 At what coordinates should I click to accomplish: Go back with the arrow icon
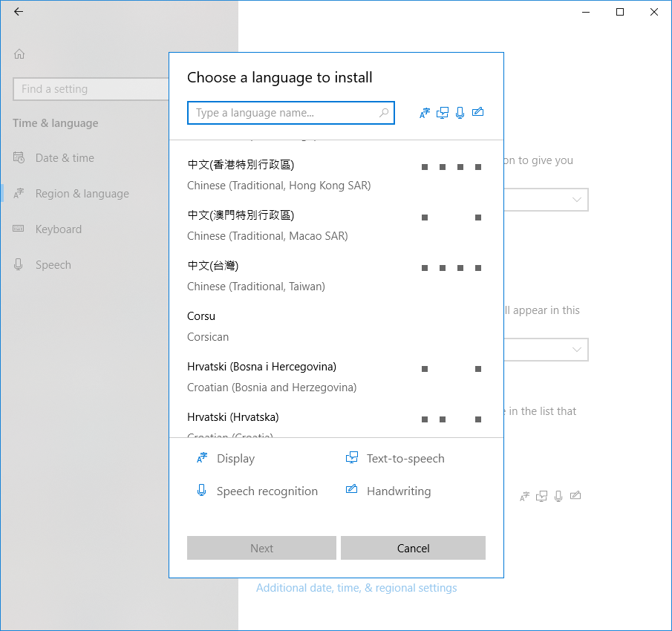pos(19,12)
